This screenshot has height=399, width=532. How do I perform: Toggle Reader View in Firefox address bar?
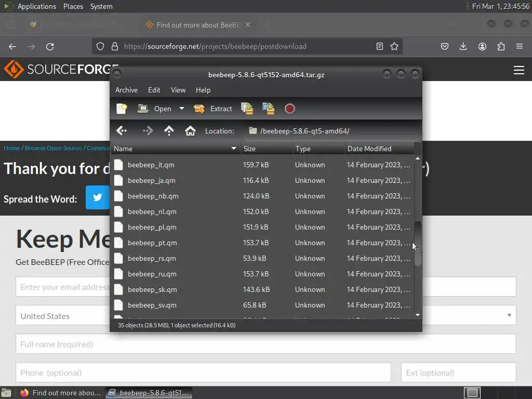380,46
